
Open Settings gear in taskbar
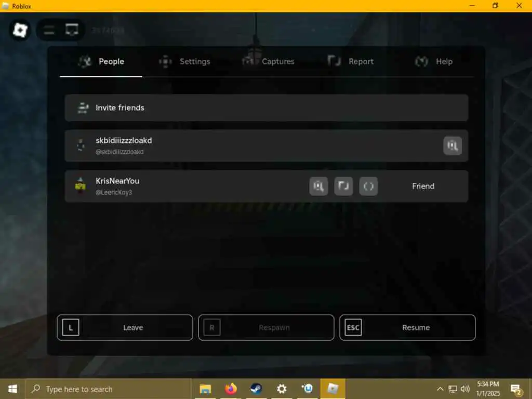pyautogui.click(x=282, y=389)
